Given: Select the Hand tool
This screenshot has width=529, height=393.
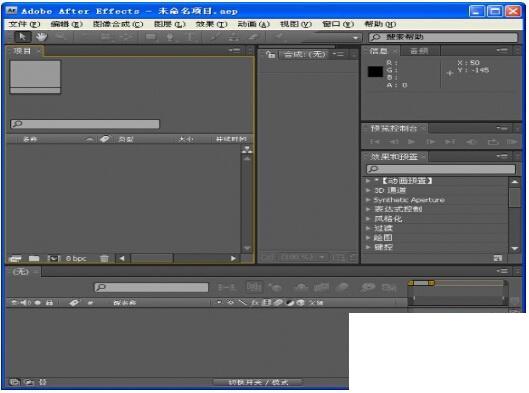Looking at the screenshot, I should click(x=41, y=36).
